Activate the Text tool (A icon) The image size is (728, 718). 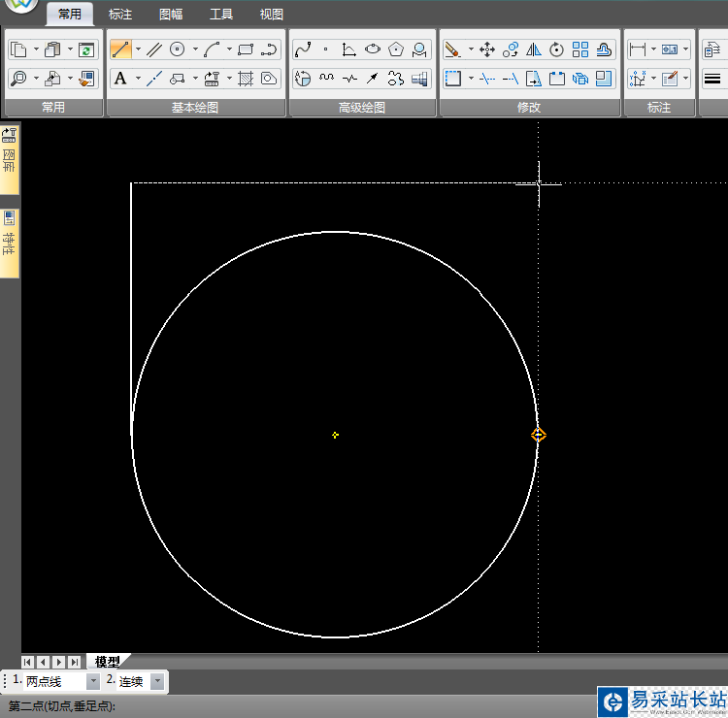120,79
